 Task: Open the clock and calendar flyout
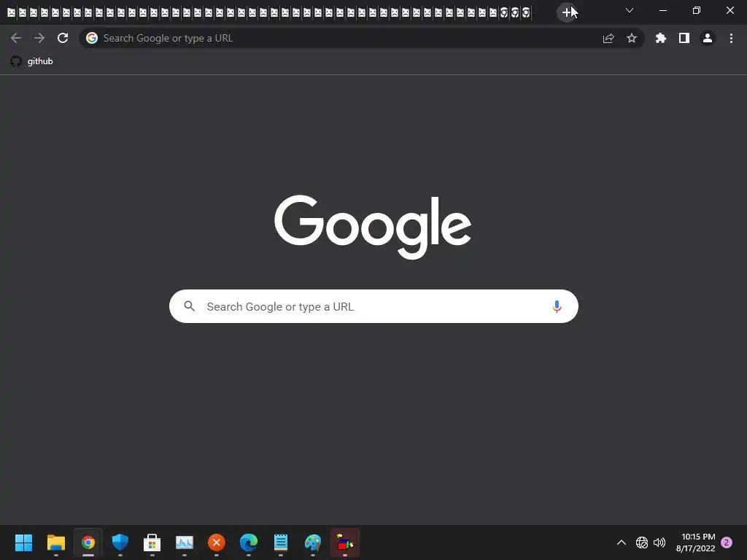click(695, 542)
